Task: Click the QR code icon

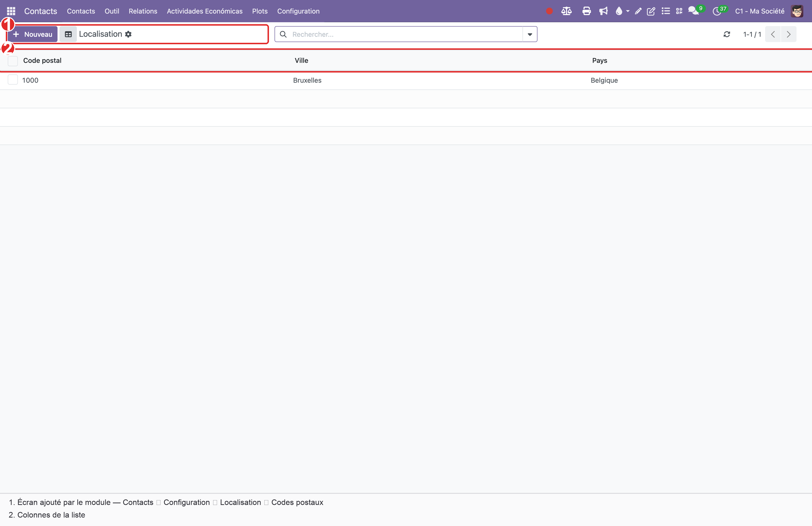Action: tap(679, 11)
